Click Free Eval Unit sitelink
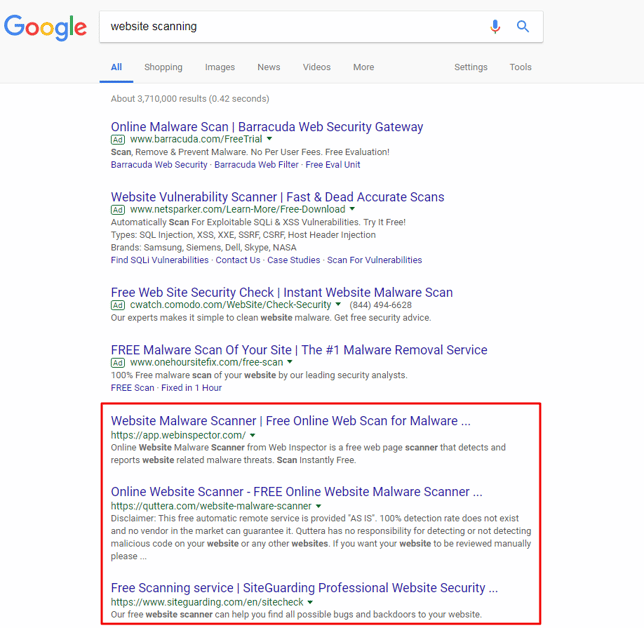This screenshot has width=644, height=628. (x=333, y=165)
